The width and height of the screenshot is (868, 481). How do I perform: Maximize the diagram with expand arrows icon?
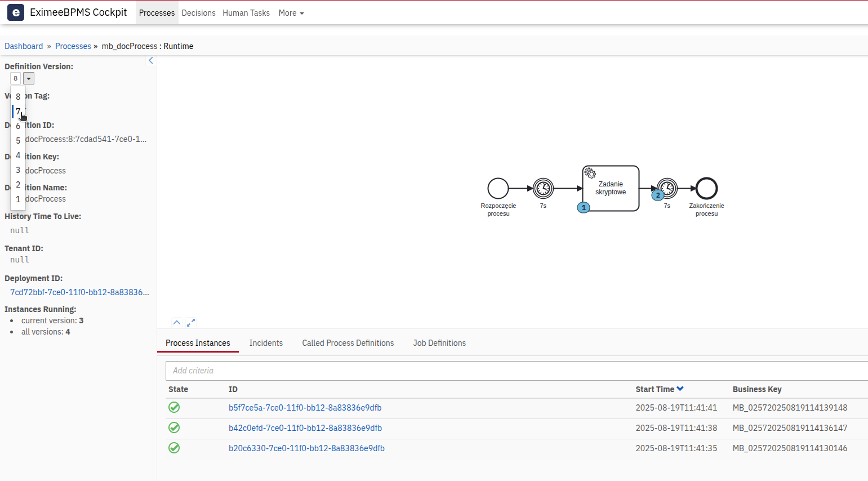[191, 323]
